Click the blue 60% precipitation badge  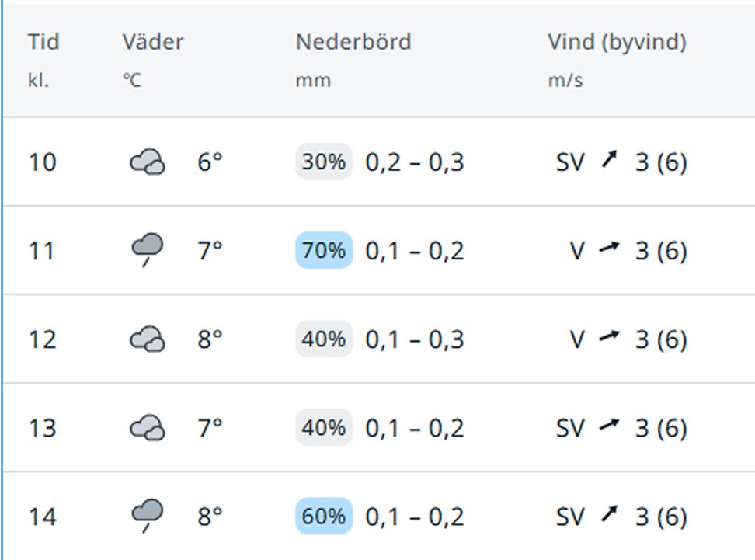coord(323,517)
